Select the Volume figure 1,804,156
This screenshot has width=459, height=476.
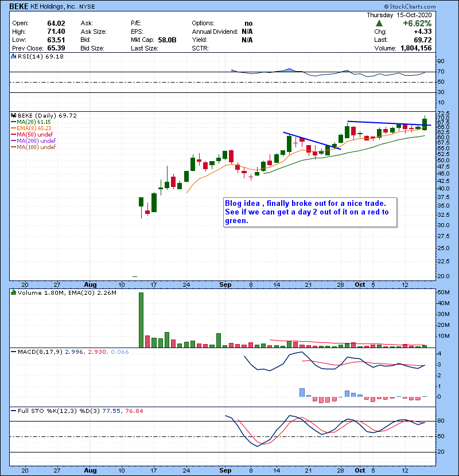coord(416,48)
